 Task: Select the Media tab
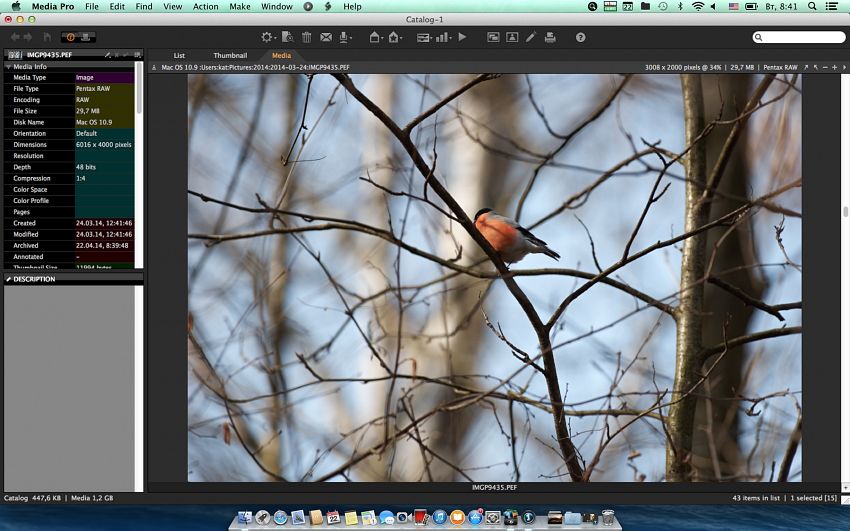click(281, 55)
